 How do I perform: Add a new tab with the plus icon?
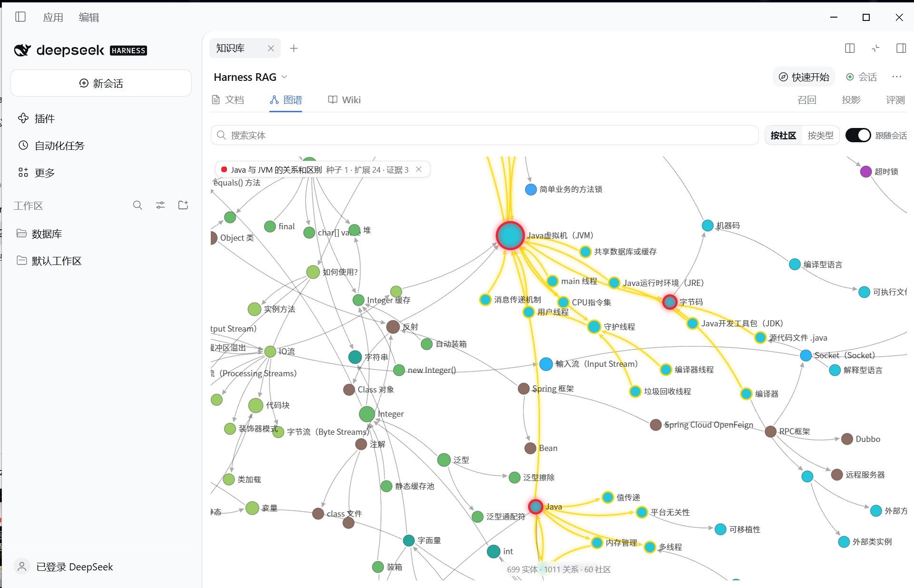[x=294, y=48]
